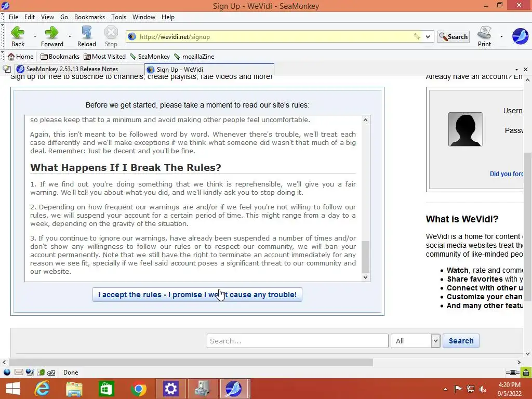The height and width of the screenshot is (399, 532).
Task: Open the Help menu
Action: (168, 17)
